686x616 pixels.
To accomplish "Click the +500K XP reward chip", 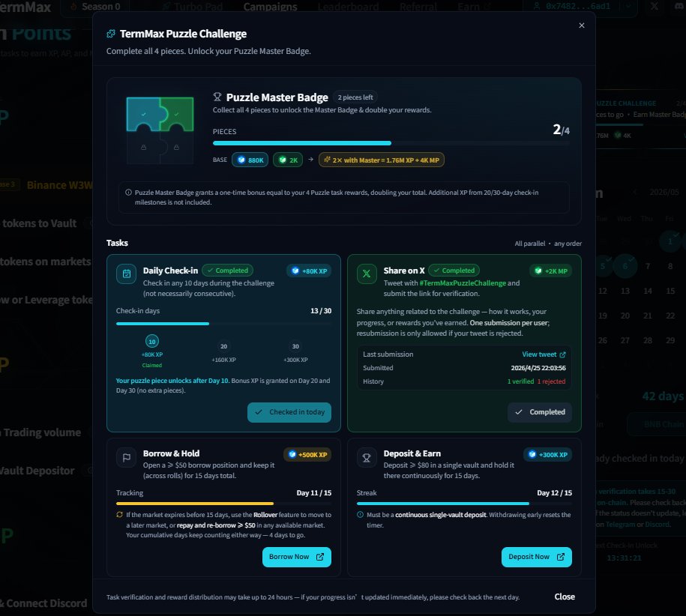I will [307, 455].
